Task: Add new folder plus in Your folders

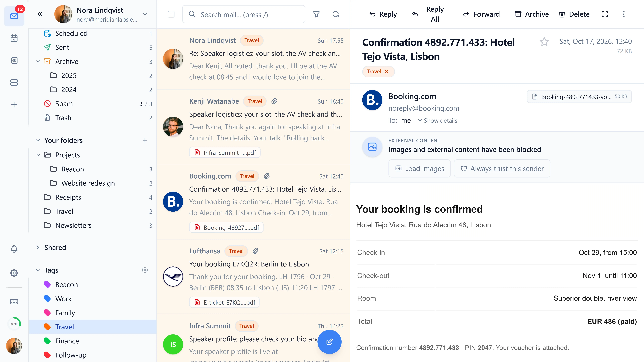Action: 145,140
